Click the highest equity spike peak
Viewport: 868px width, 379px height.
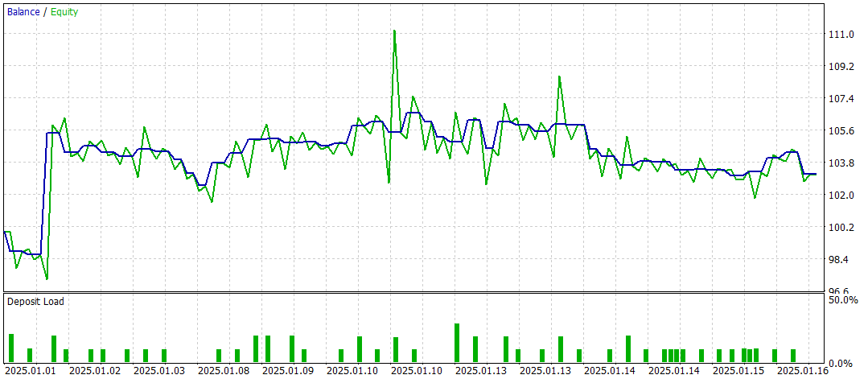(394, 31)
